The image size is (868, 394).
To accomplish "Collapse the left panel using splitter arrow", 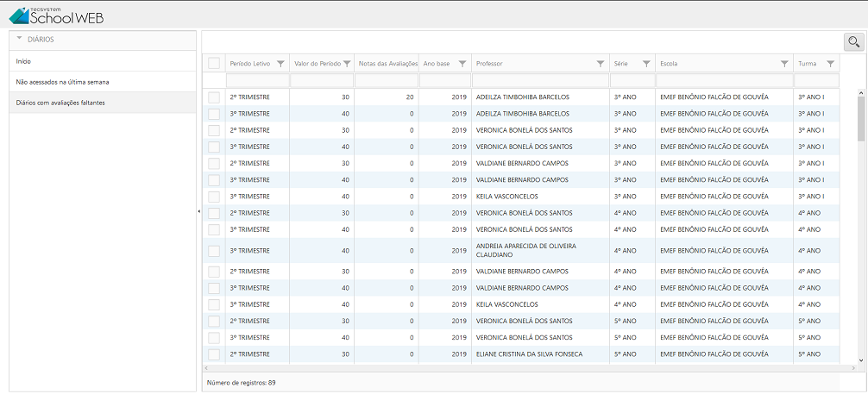I will (x=199, y=211).
